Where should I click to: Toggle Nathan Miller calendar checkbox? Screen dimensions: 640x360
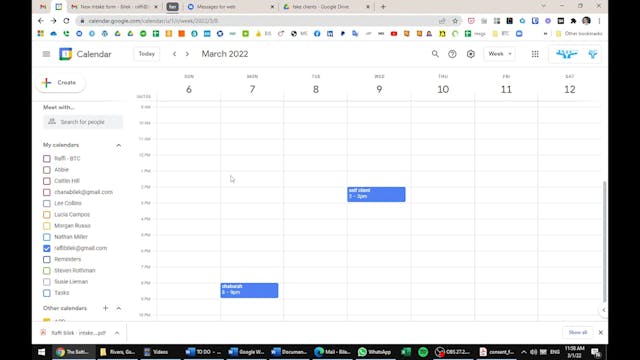[47, 237]
